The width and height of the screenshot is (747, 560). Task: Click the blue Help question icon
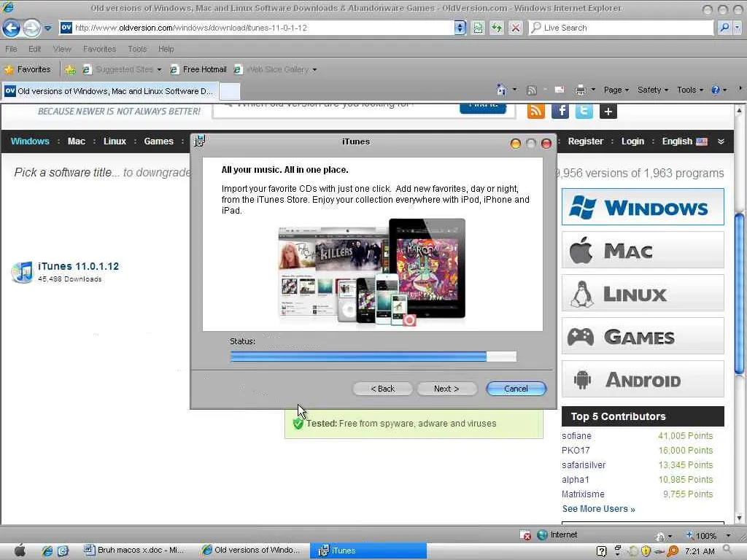click(x=715, y=90)
